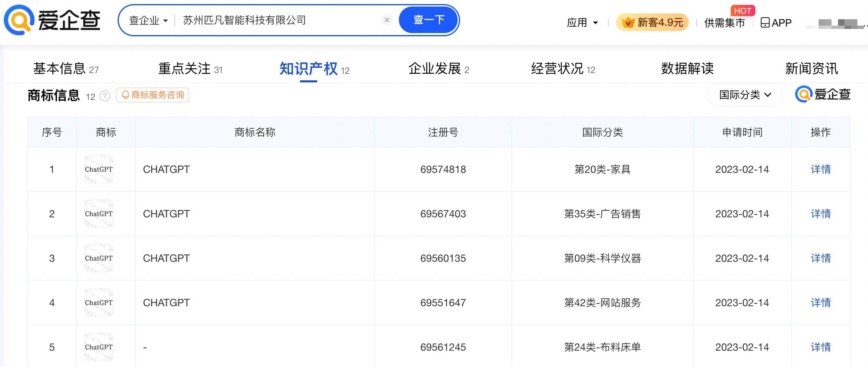Click the CHATGPT name in row 1
868x367 pixels.
[166, 169]
